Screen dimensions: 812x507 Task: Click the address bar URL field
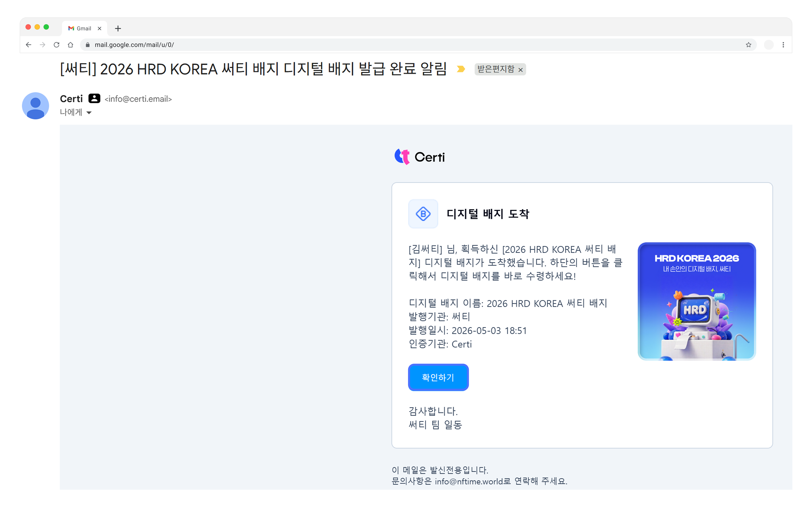[418, 45]
